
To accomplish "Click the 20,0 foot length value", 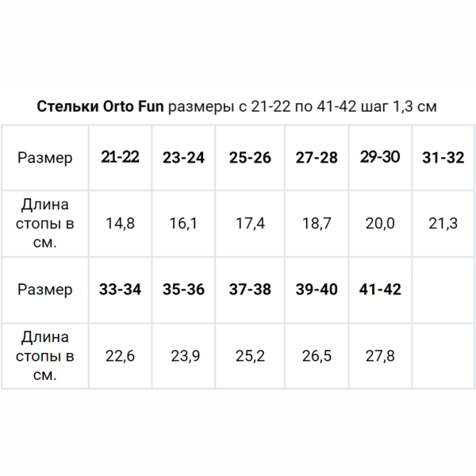I will pyautogui.click(x=379, y=224).
